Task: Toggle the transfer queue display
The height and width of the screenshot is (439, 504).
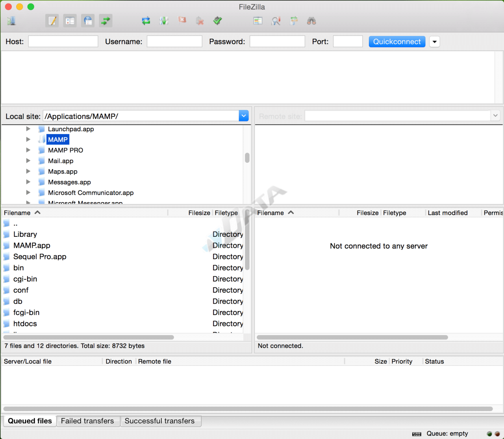Action: 106,21
